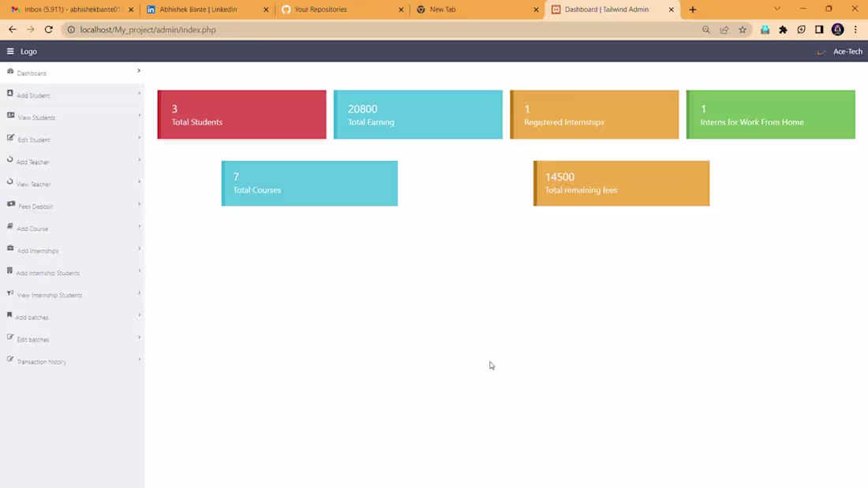The width and height of the screenshot is (868, 488).
Task: Open the Fees Deposit menu link
Action: [x=36, y=207]
